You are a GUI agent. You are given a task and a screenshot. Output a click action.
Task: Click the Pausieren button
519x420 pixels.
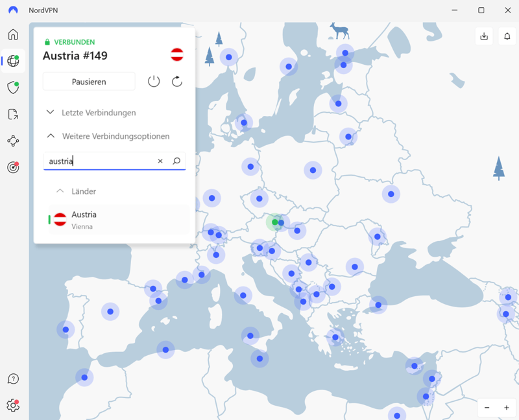tap(89, 82)
